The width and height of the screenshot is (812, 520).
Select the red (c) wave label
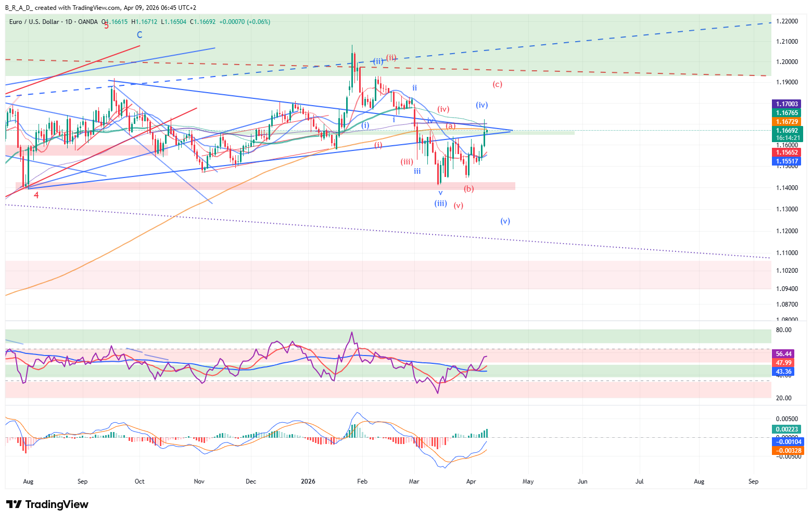498,84
